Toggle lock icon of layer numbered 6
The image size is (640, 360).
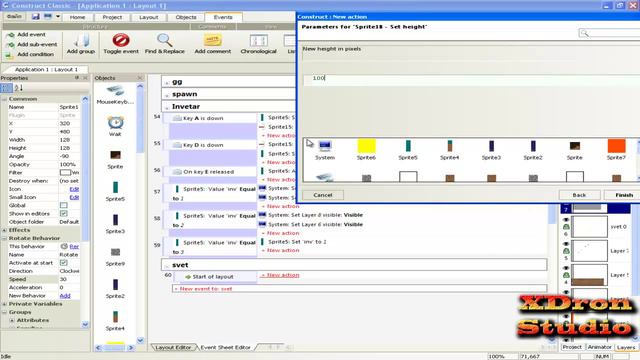[x=566, y=227]
